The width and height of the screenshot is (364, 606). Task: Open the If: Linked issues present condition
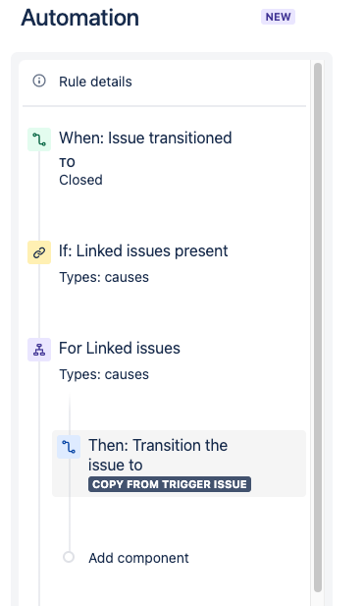143,250
